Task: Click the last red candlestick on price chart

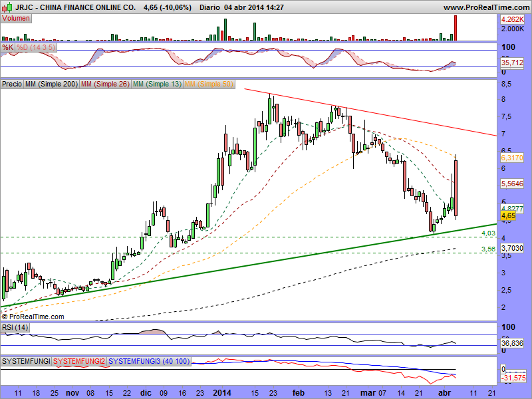Action: click(456, 188)
